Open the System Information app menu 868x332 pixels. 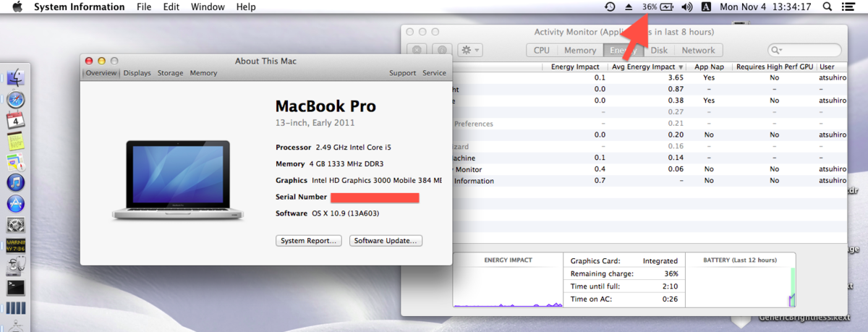coord(79,7)
